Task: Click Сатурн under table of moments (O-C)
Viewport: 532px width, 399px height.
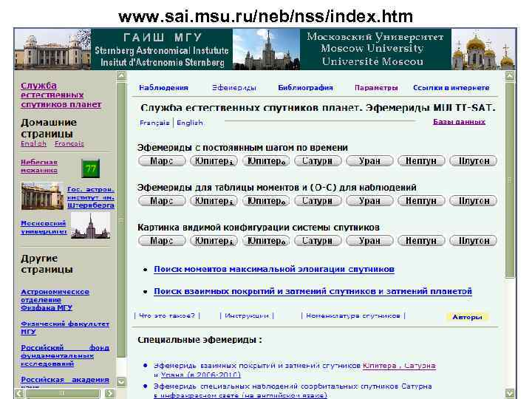Action: click(x=317, y=201)
